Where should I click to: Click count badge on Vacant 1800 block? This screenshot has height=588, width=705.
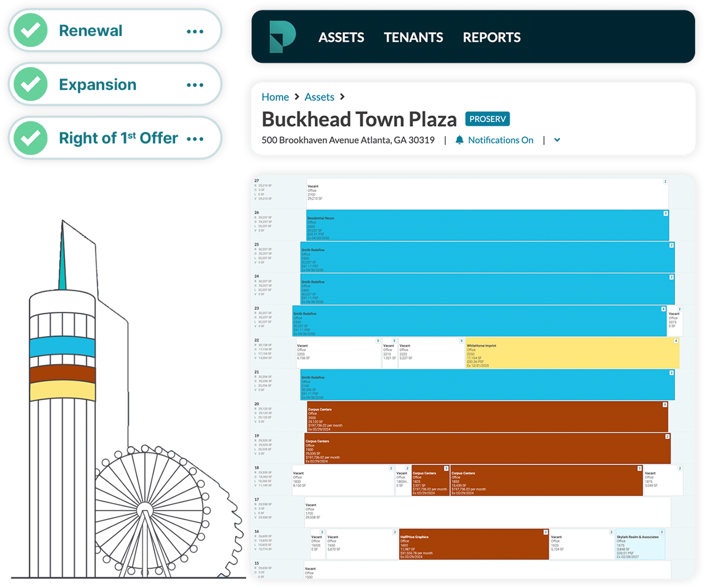[x=391, y=468]
